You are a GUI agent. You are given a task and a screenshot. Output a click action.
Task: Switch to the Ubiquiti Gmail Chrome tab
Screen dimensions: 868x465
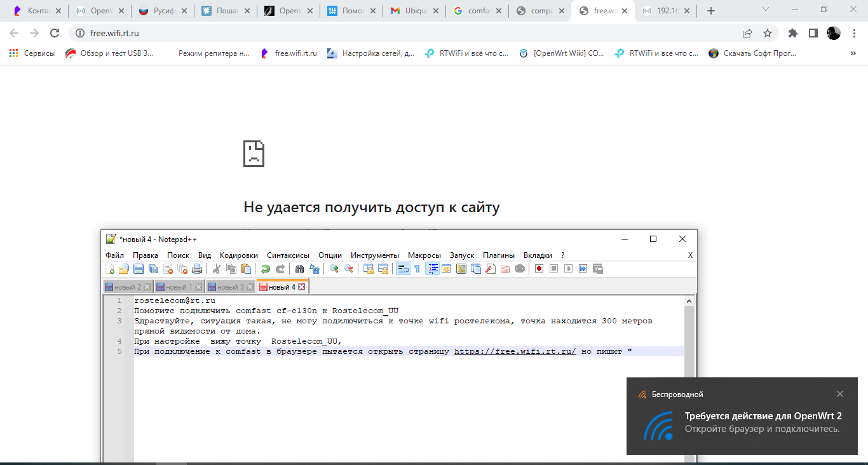(413, 11)
